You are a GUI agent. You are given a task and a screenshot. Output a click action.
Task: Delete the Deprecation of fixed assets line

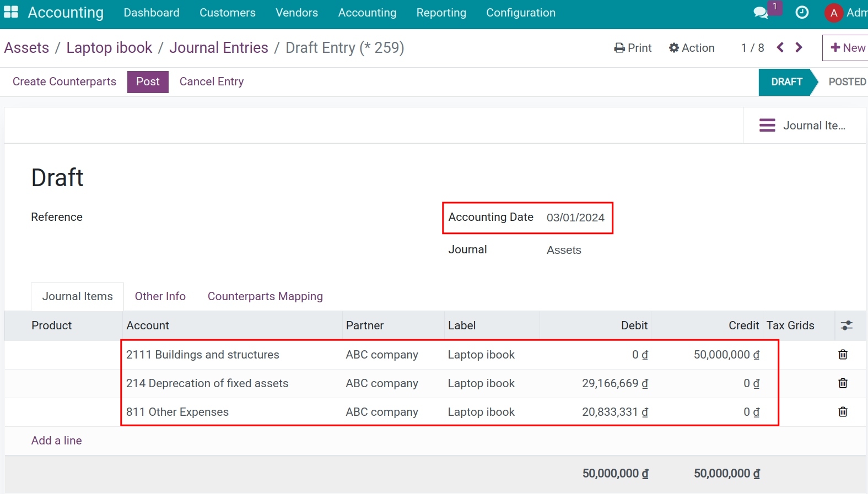(x=843, y=383)
